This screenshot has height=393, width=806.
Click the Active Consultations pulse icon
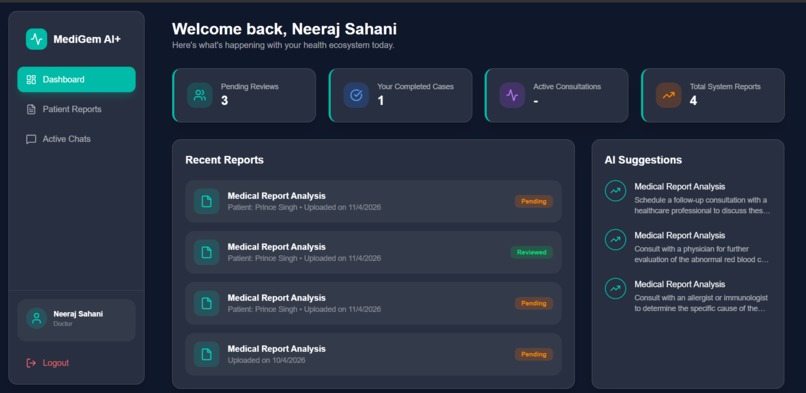pos(512,95)
